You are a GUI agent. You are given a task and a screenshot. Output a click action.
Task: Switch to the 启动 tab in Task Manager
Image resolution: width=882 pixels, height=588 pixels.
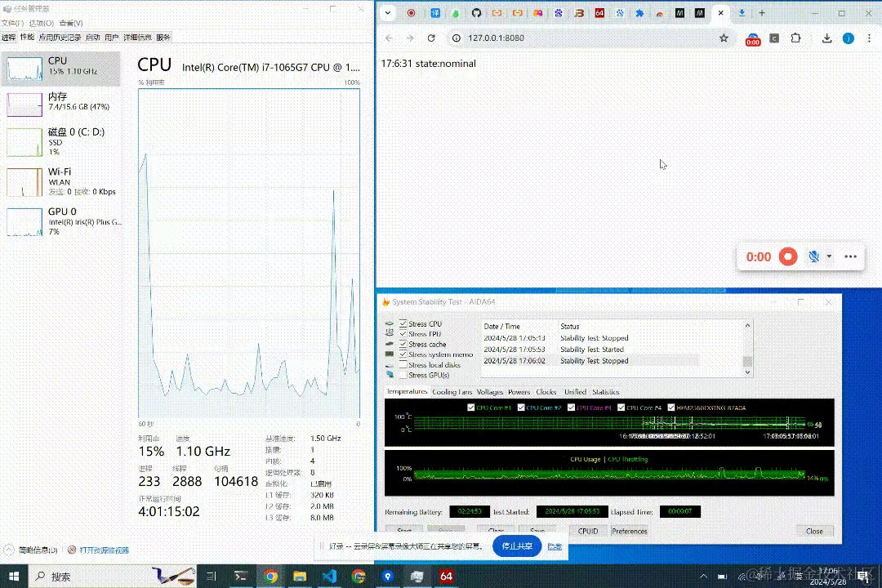click(93, 37)
